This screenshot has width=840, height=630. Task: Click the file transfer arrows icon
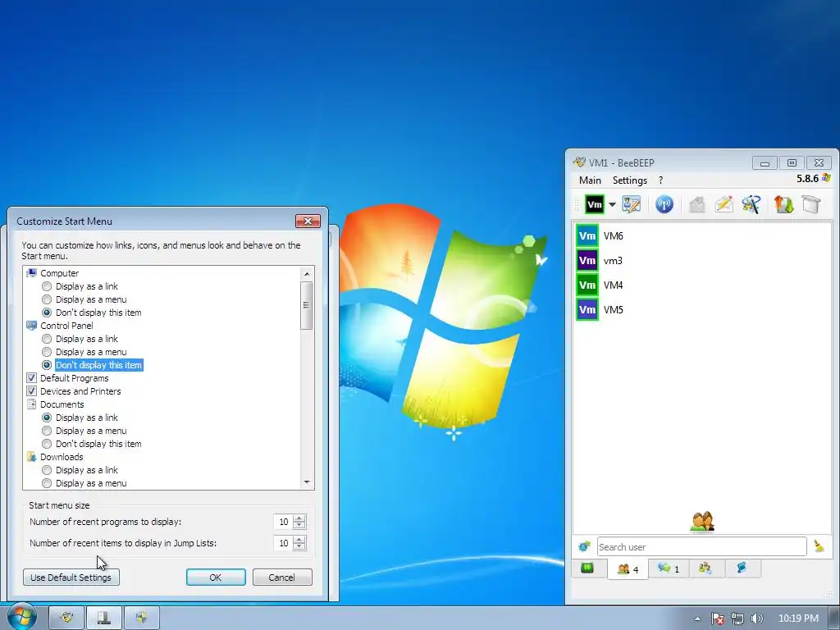(783, 204)
